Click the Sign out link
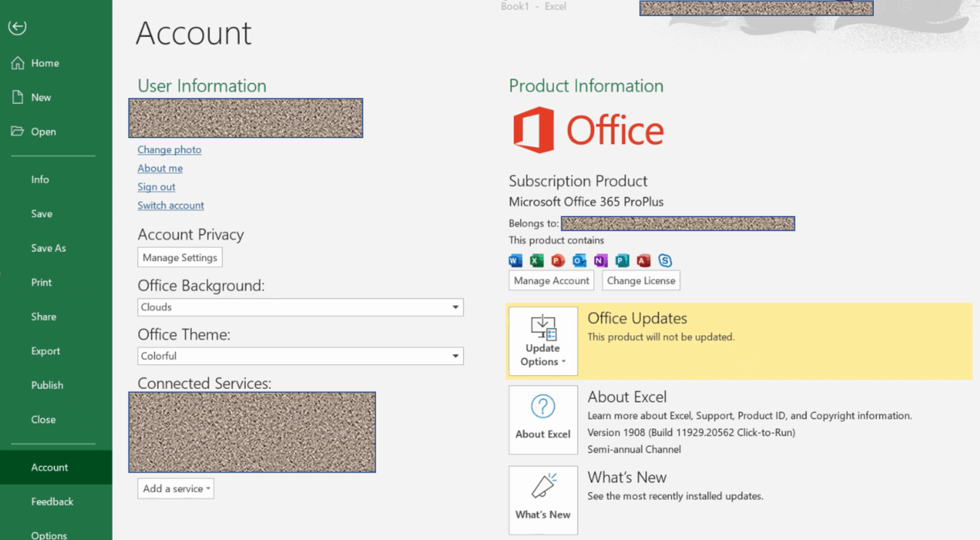 156,187
